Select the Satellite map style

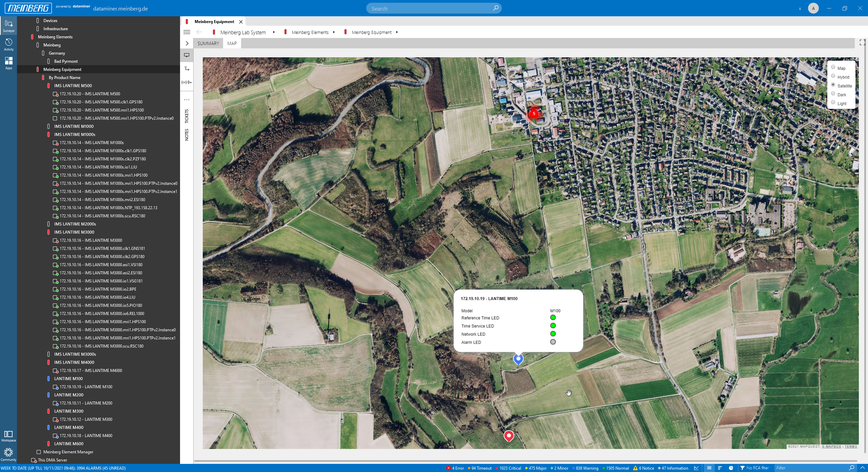[x=833, y=85]
